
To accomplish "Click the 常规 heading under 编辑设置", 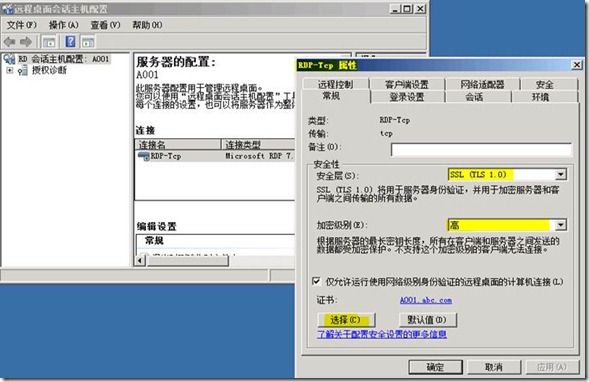I will pyautogui.click(x=154, y=240).
